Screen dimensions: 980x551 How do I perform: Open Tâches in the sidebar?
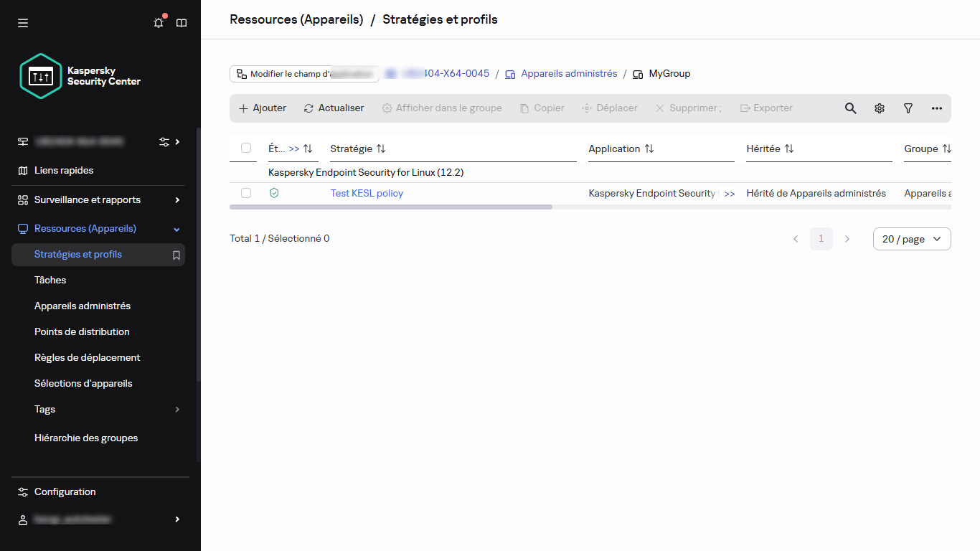[50, 280]
